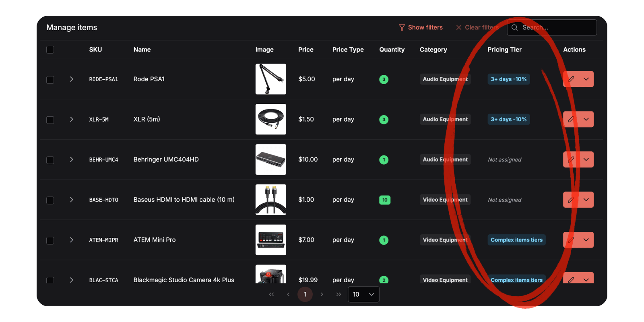Click the XLR (5m) '3+ days -10%' tier badge
Image resolution: width=644 pixels, height=322 pixels.
[x=509, y=119]
